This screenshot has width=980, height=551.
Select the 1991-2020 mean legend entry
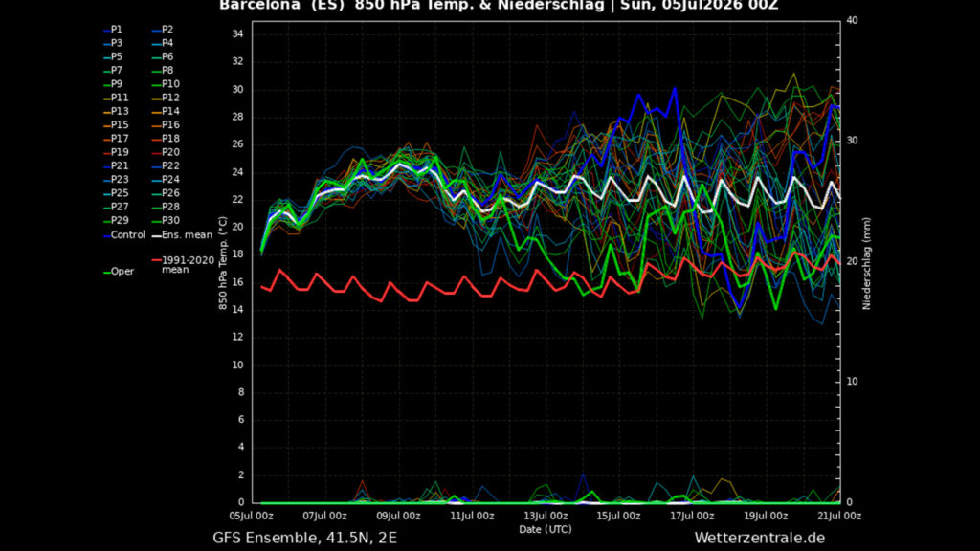183,264
